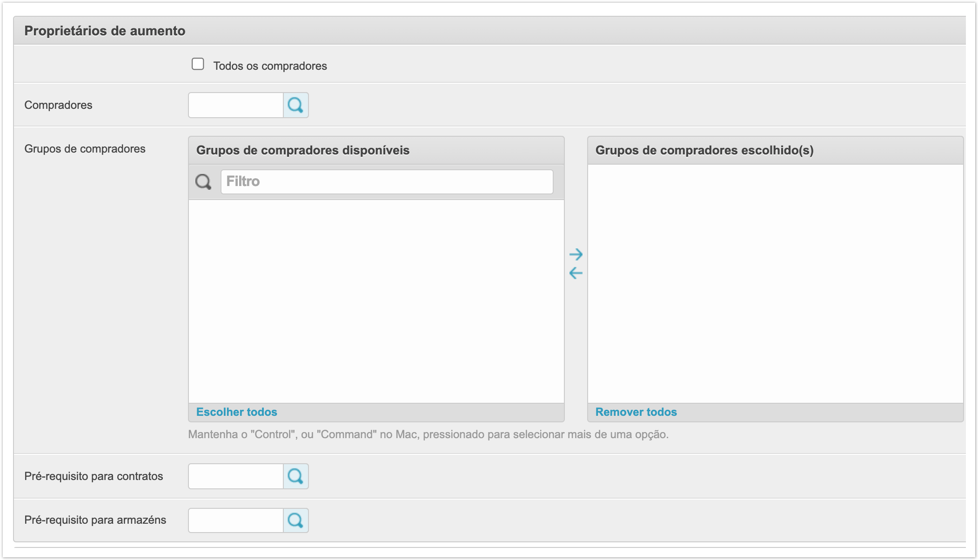Viewport: 978px width, 560px height.
Task: Focus the Compradores input field
Action: click(x=236, y=105)
